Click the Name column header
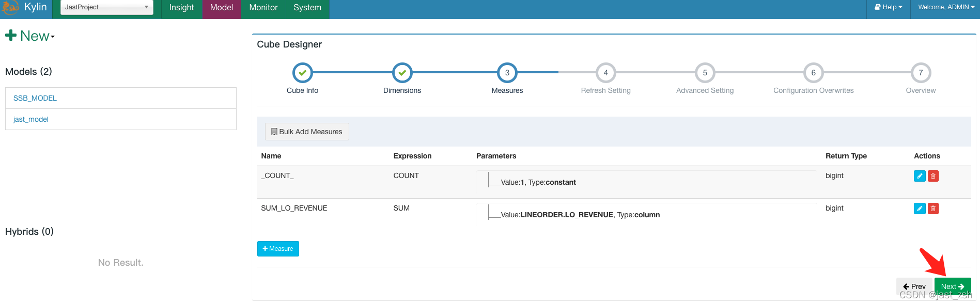The height and width of the screenshot is (305, 980). [x=271, y=156]
